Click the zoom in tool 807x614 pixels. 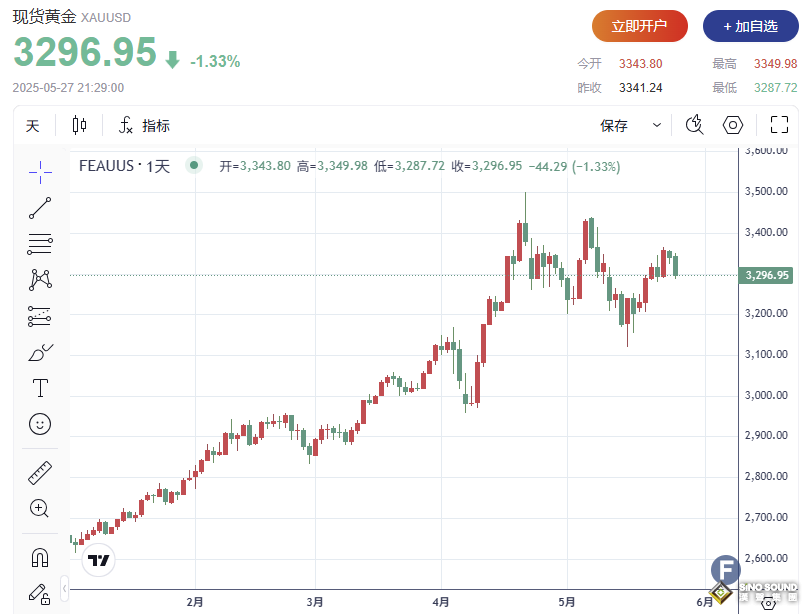click(x=40, y=508)
